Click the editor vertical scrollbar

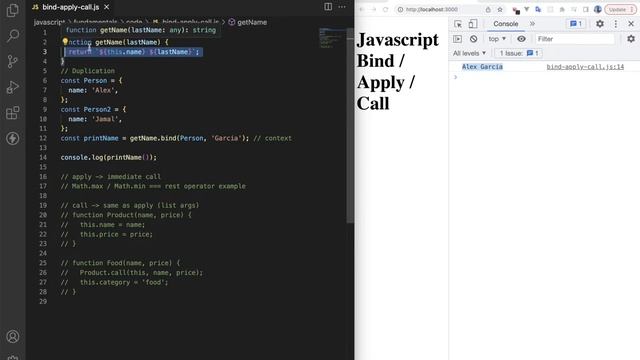click(350, 125)
